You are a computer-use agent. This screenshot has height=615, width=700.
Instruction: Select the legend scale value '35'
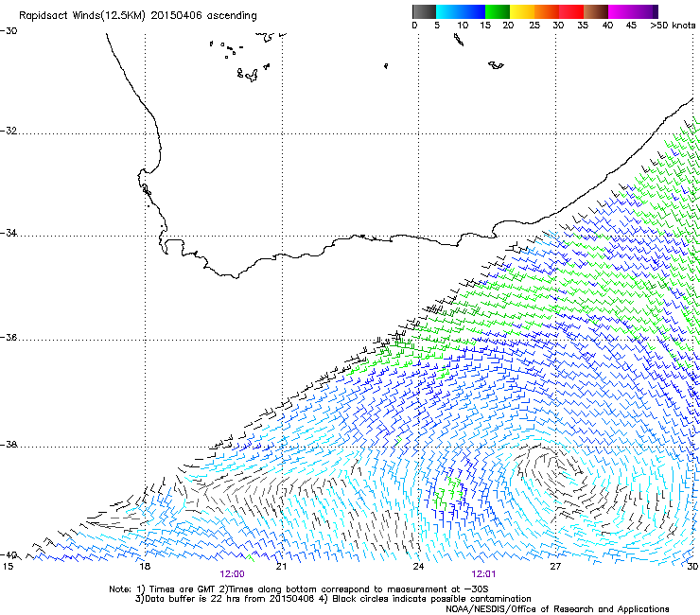[583, 26]
